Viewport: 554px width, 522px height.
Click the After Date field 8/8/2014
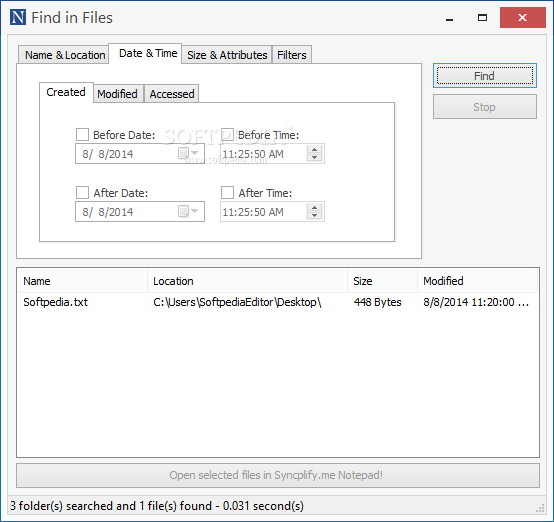click(140, 211)
